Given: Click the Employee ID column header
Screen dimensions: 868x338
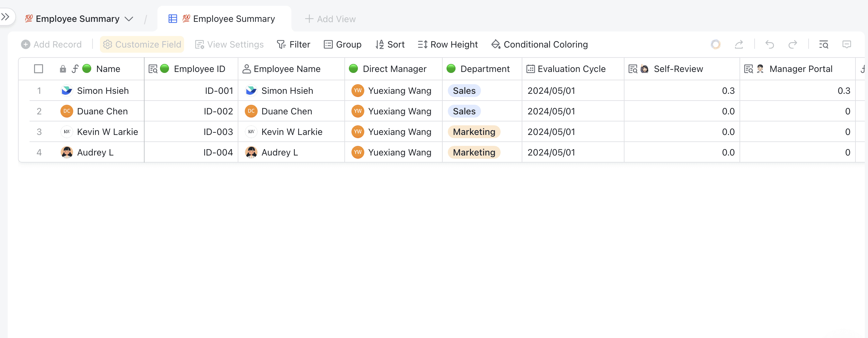Looking at the screenshot, I should [x=191, y=69].
